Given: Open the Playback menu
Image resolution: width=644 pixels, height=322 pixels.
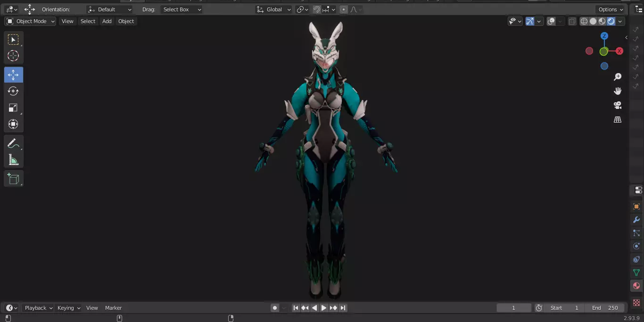Looking at the screenshot, I should pos(38,308).
